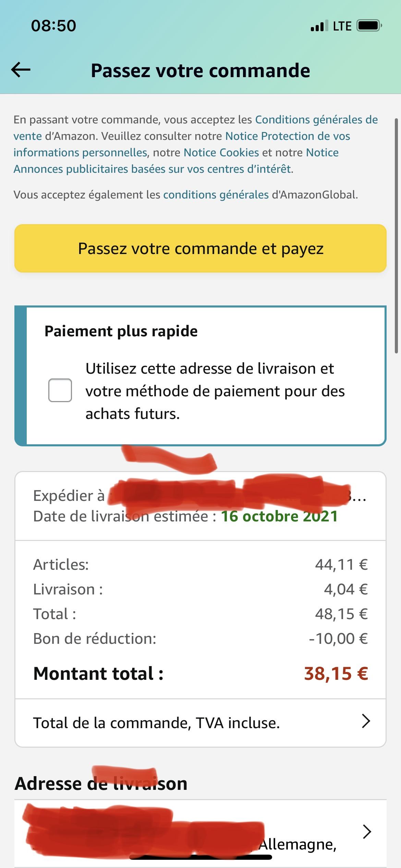Tap the 16 octobre 2021 delivery date

[x=279, y=516]
